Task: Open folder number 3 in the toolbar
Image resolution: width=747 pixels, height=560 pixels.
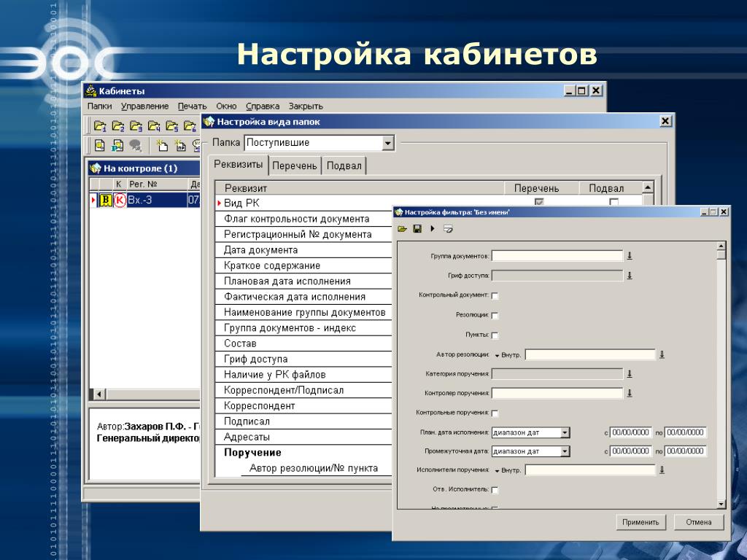Action: [x=136, y=126]
